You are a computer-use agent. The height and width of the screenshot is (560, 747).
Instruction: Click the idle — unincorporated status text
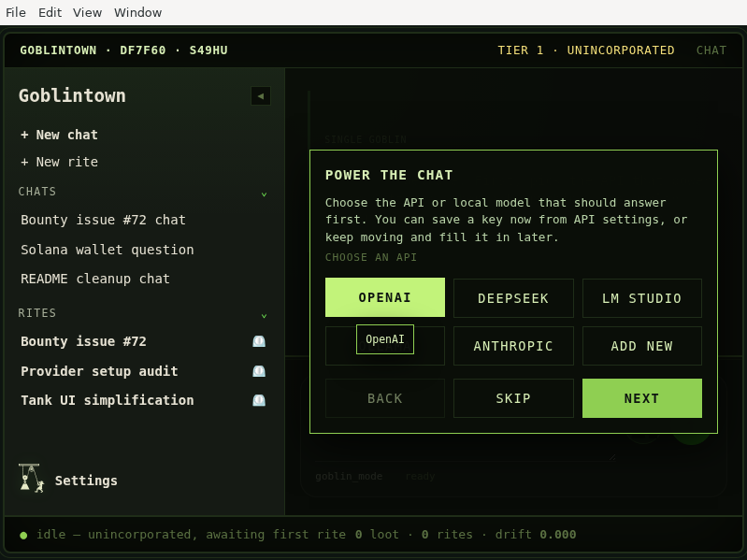191,535
